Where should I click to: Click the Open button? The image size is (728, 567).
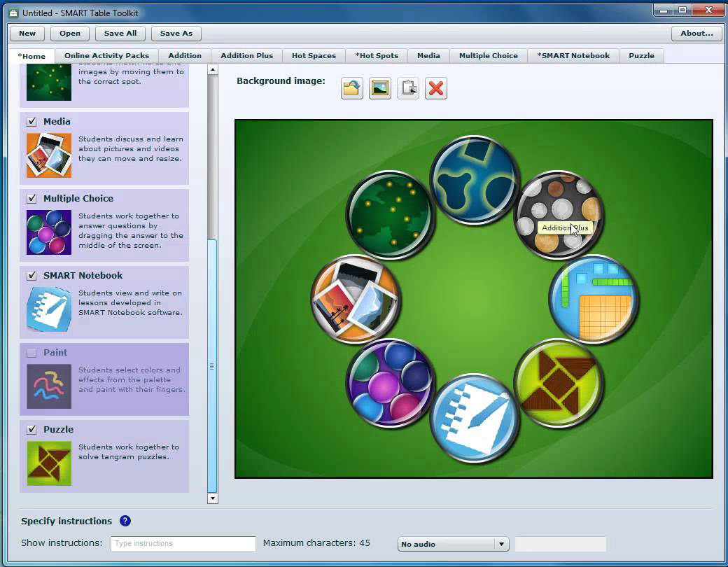(69, 34)
